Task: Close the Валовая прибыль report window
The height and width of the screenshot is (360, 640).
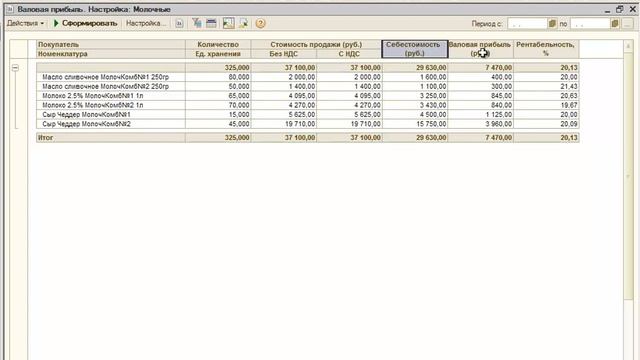Action: [x=633, y=9]
